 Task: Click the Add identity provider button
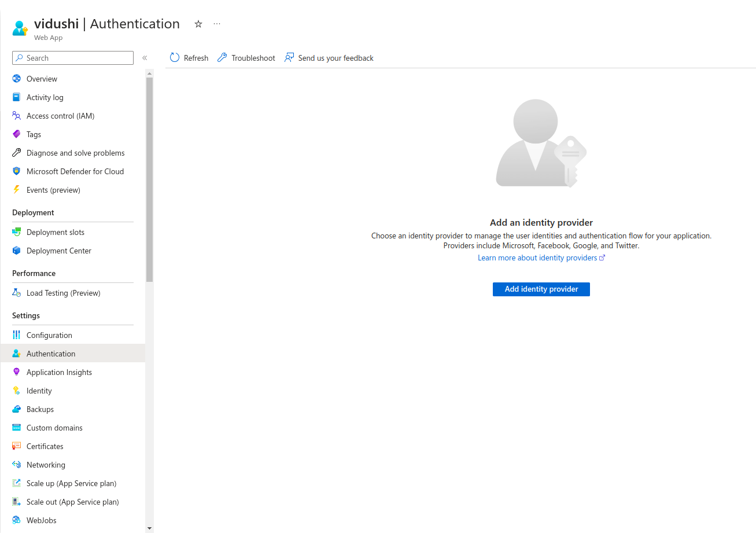click(x=541, y=289)
